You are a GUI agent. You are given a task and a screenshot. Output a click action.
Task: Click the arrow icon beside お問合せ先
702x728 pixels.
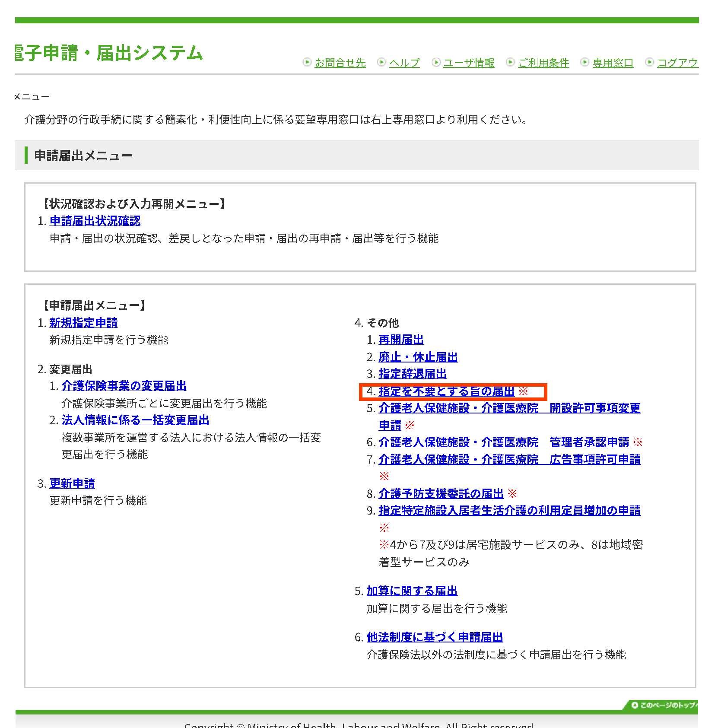(x=308, y=62)
